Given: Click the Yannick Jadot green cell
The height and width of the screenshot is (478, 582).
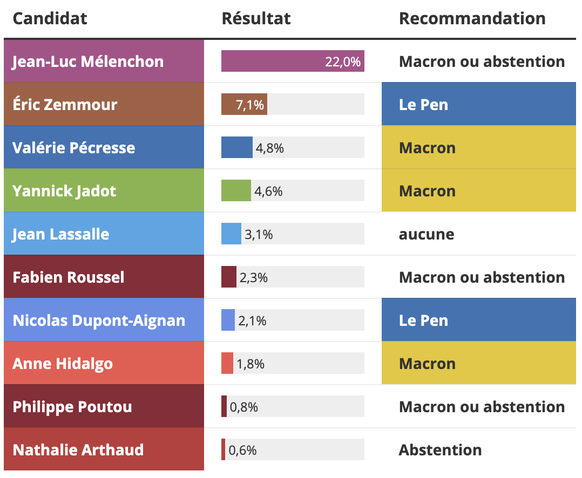Looking at the screenshot, I should pyautogui.click(x=104, y=190).
